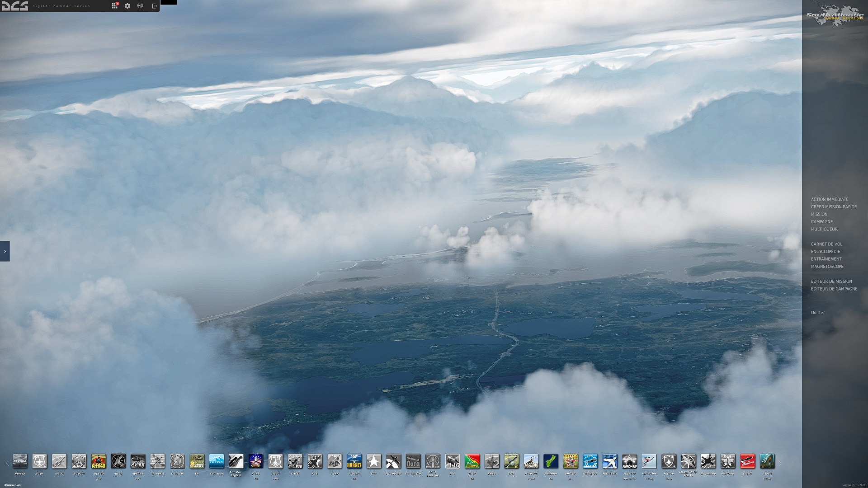Open the ENCYCLOPÉDIE link

(825, 252)
